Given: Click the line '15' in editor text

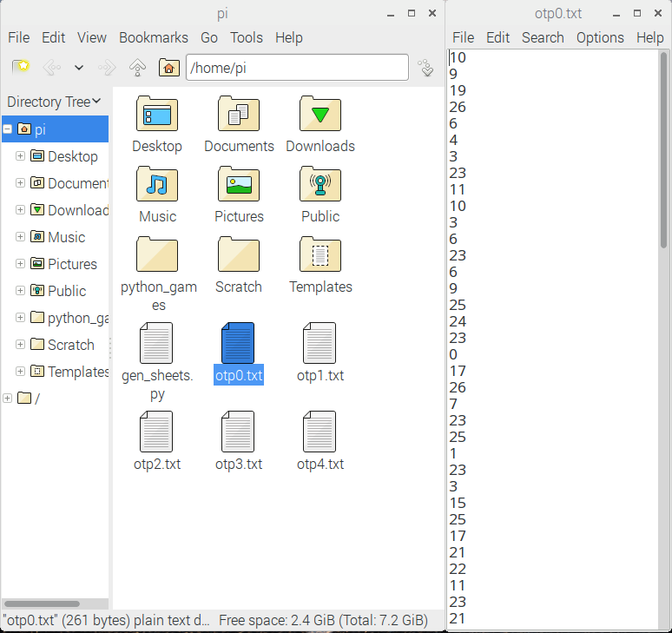Looking at the screenshot, I should click(458, 503).
